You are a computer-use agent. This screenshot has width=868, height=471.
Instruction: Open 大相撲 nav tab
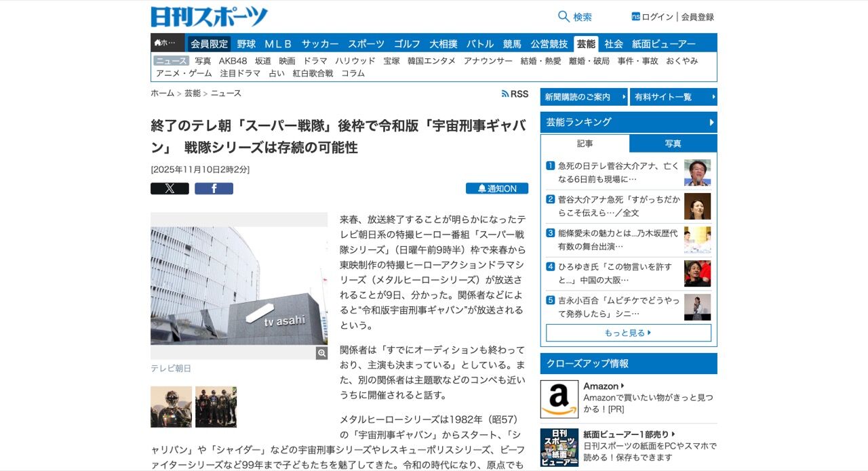pos(443,43)
